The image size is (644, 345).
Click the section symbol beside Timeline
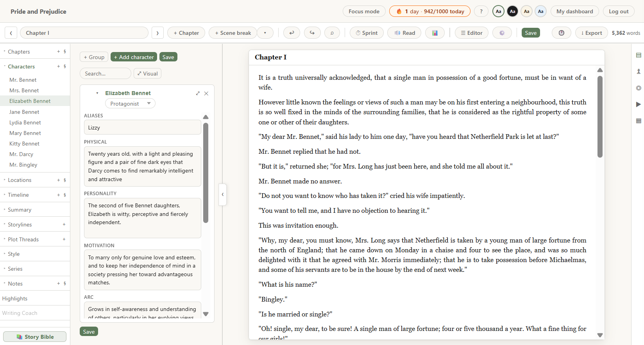click(x=65, y=195)
